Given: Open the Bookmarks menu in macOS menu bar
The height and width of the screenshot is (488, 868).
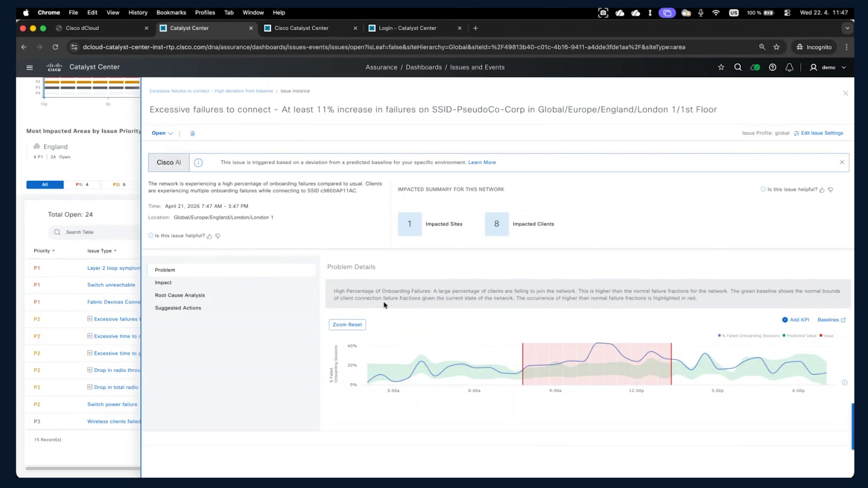Looking at the screenshot, I should click(x=171, y=13).
